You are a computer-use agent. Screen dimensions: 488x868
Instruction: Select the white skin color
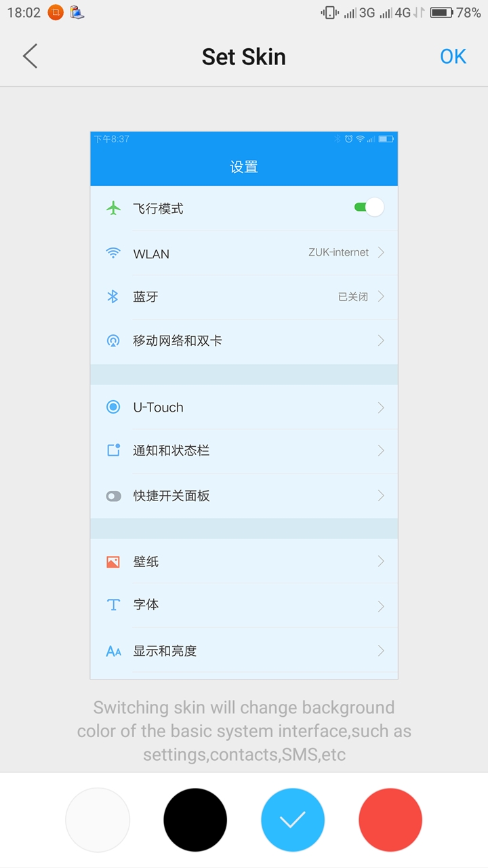[x=98, y=820]
